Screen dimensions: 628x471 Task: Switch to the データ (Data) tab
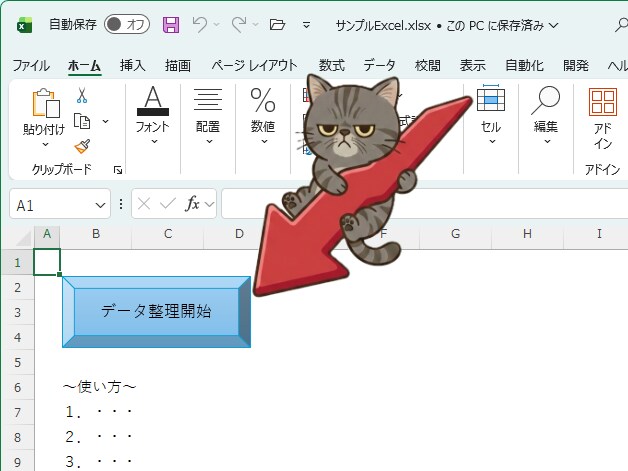pyautogui.click(x=380, y=65)
